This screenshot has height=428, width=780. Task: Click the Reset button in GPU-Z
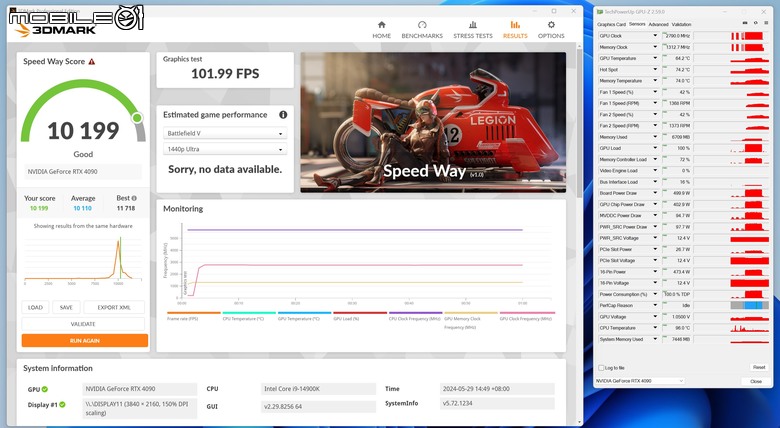click(x=759, y=367)
